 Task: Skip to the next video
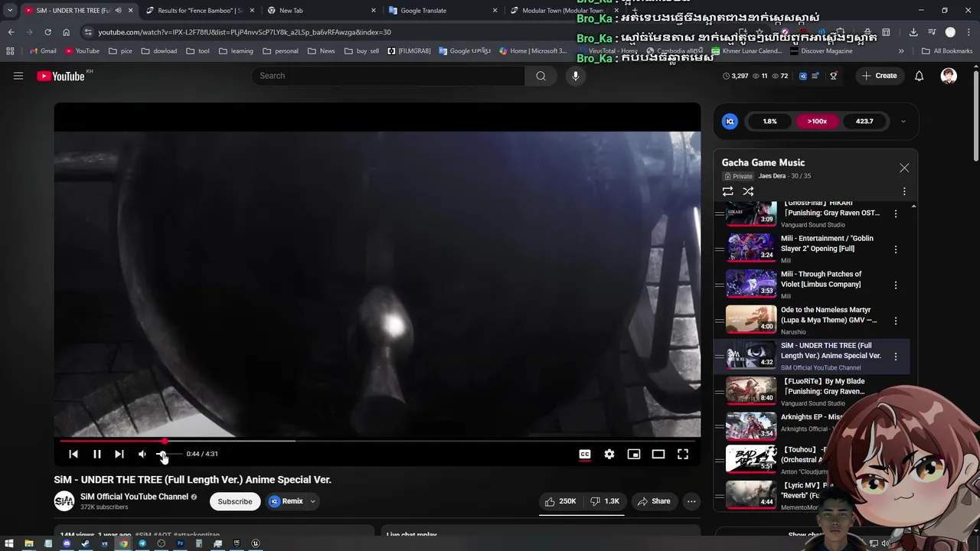(x=119, y=454)
